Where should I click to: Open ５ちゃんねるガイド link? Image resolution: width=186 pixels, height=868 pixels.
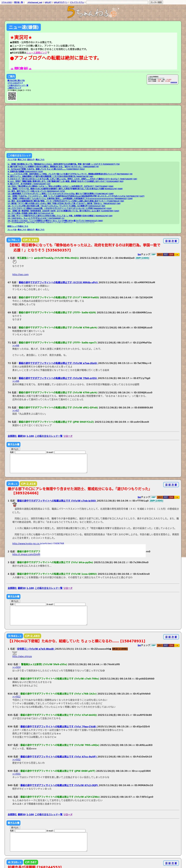(x=15, y=83)
